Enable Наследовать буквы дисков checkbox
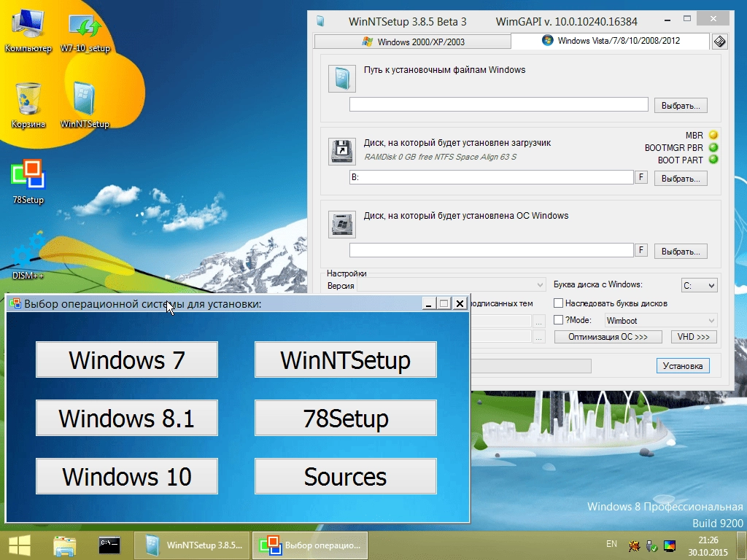Viewport: 747px width, 560px height. coord(558,303)
